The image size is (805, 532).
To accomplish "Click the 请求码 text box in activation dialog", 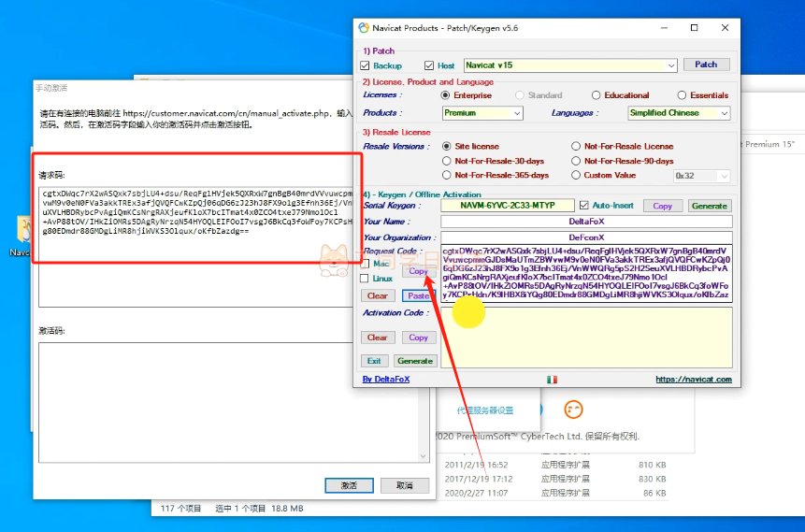I will [195, 248].
